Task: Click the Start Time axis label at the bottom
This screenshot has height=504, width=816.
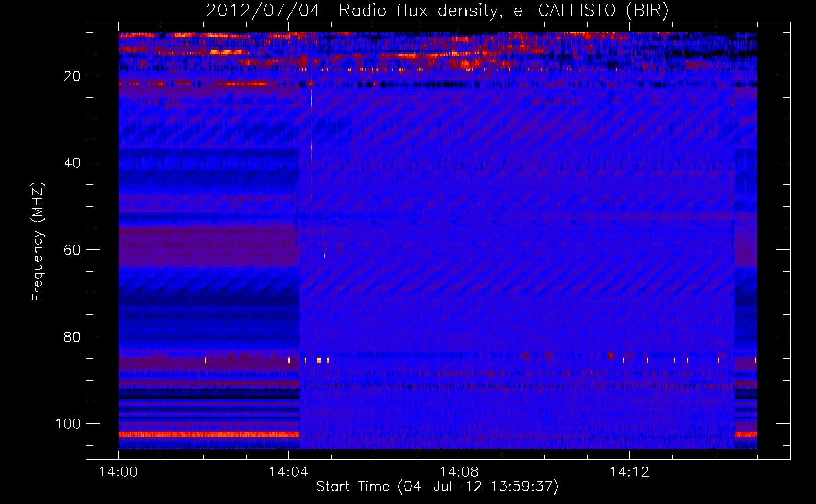Action: [437, 487]
